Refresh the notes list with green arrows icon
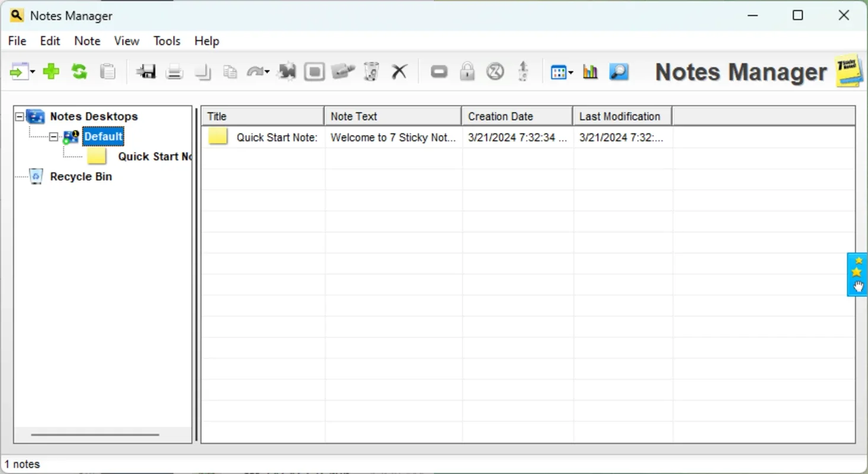This screenshot has height=474, width=868. point(79,72)
